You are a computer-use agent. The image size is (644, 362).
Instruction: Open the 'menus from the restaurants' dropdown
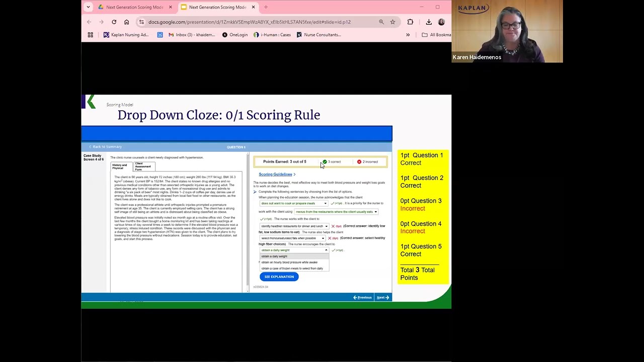pos(336,212)
